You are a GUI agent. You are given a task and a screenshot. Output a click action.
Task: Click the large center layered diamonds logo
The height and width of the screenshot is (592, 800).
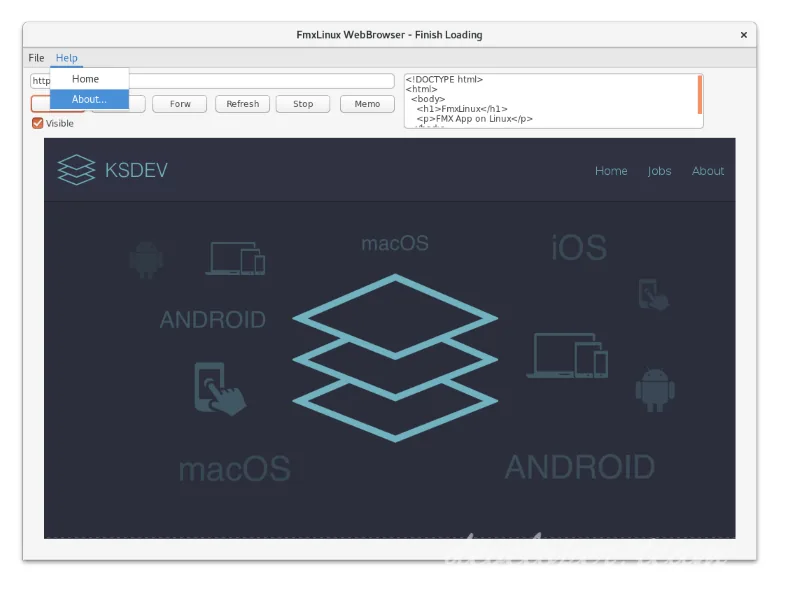[395, 358]
